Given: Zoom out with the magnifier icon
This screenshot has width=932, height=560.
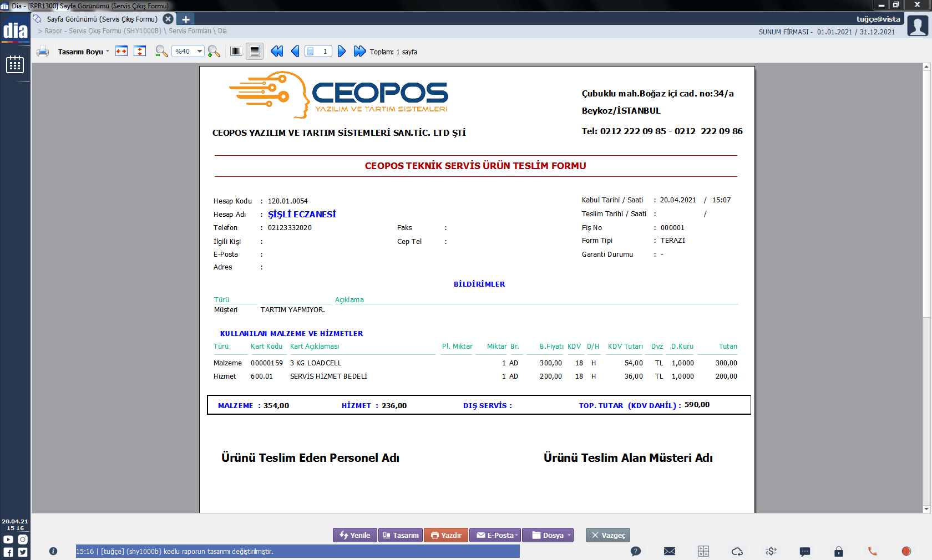Looking at the screenshot, I should tap(161, 52).
